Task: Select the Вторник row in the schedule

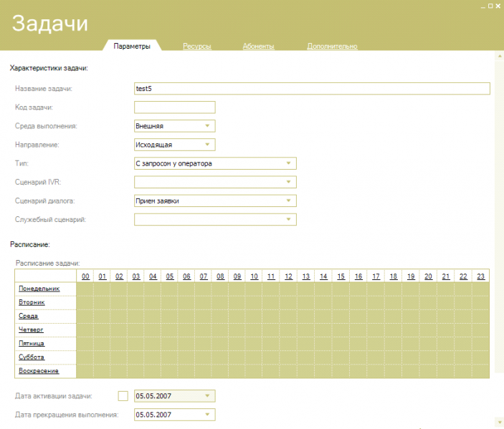Action: [x=32, y=302]
